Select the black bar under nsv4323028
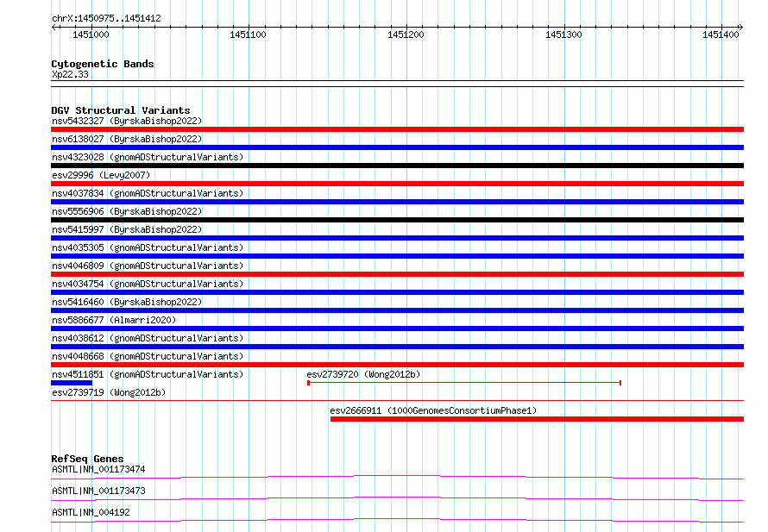Image resolution: width=768 pixels, height=532 pixels. point(397,166)
